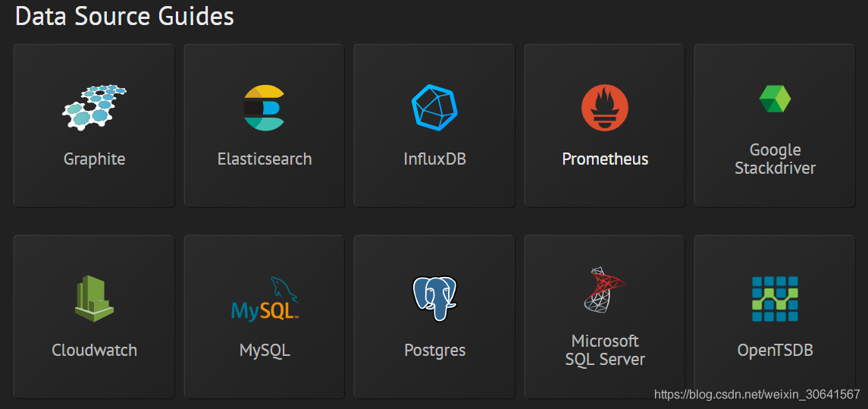Open the Google Stackdriver guide label
Screen dimensions: 868x409
click(775, 159)
